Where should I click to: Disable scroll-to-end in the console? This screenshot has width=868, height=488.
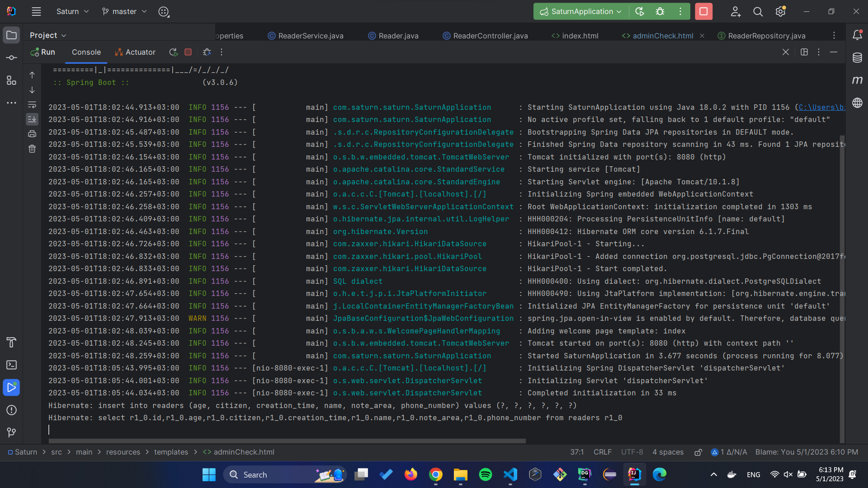click(x=32, y=119)
